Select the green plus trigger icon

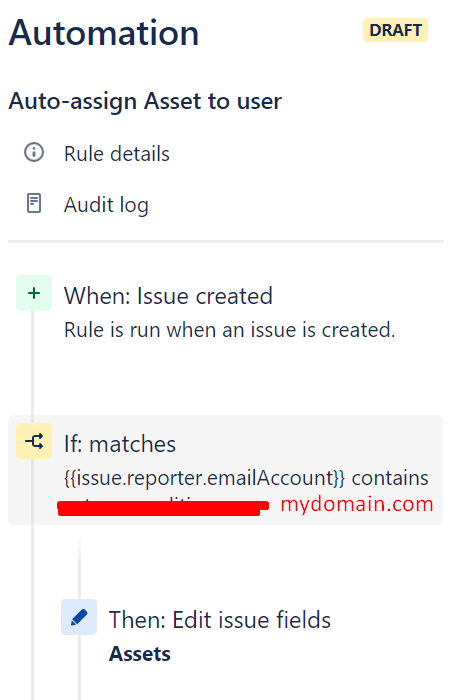(x=34, y=293)
